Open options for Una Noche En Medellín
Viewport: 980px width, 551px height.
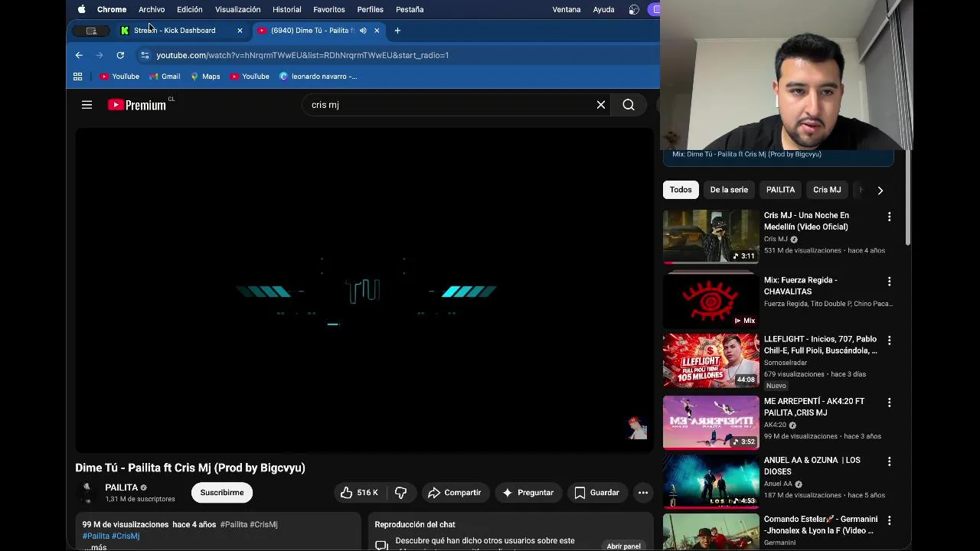[x=889, y=217]
